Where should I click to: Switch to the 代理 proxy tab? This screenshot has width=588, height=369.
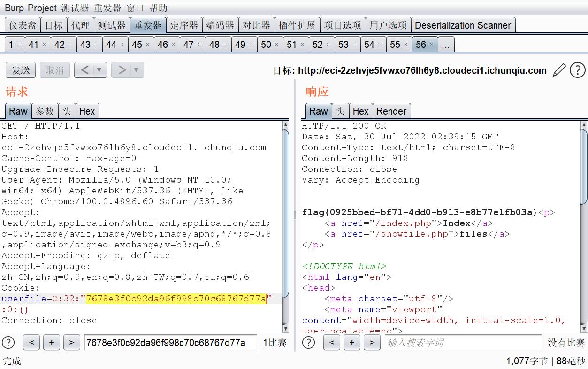click(80, 25)
